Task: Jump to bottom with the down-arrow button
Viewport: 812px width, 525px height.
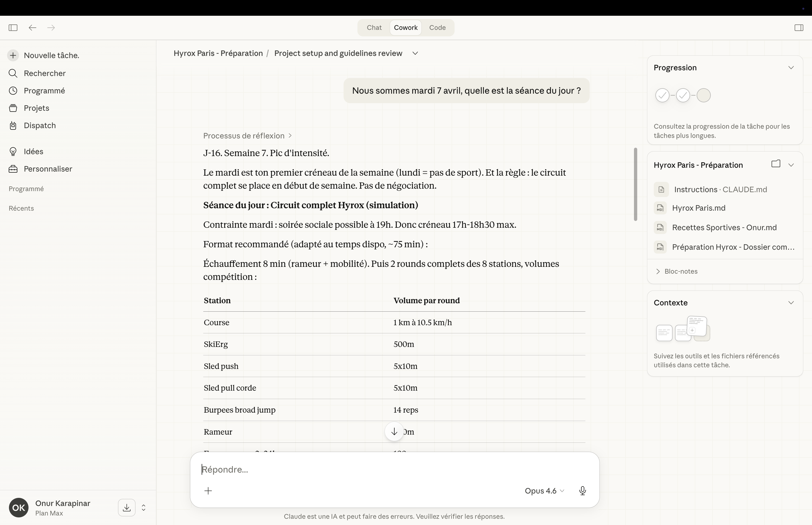Action: tap(394, 432)
